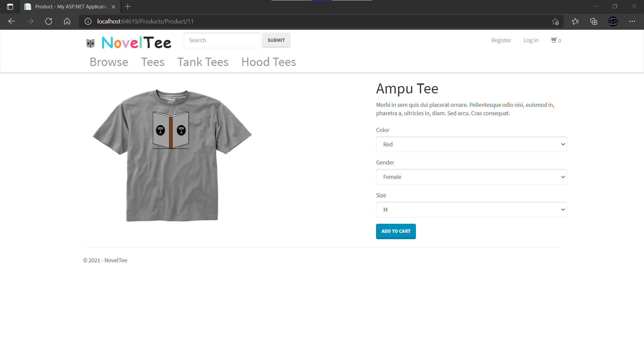Click the NovelTee brand name

tap(137, 43)
